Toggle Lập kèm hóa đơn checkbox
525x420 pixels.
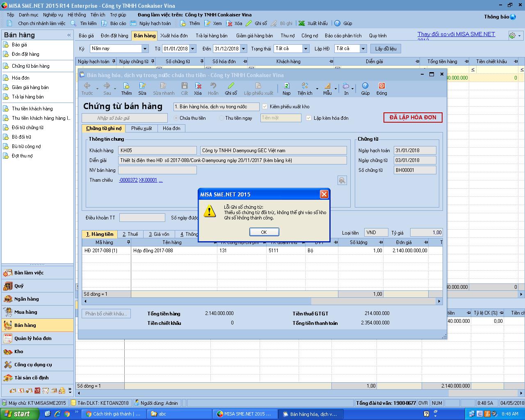point(308,118)
